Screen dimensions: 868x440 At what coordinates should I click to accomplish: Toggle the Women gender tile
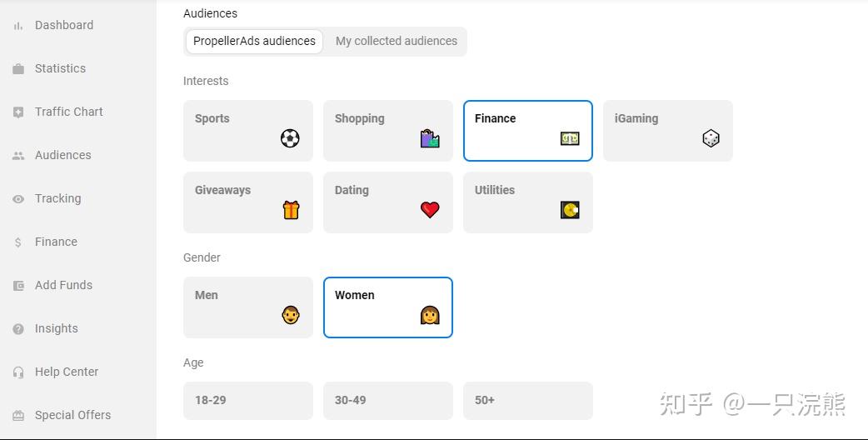pos(387,307)
